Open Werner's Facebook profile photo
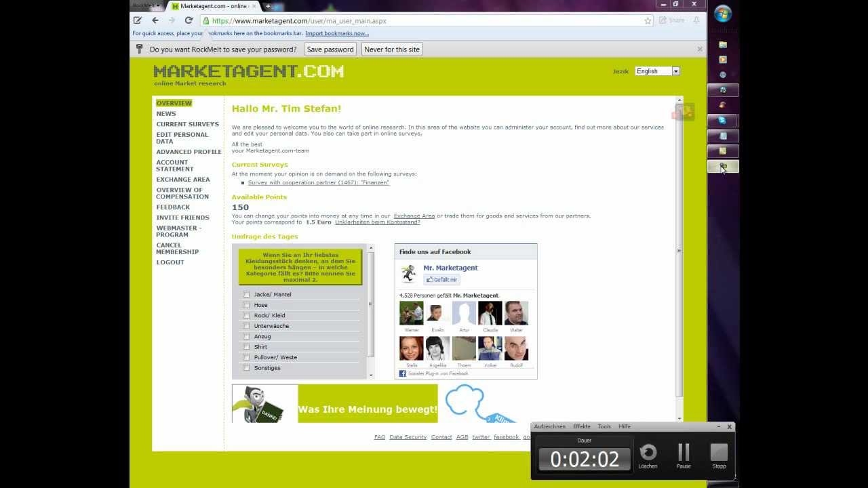 click(411, 313)
